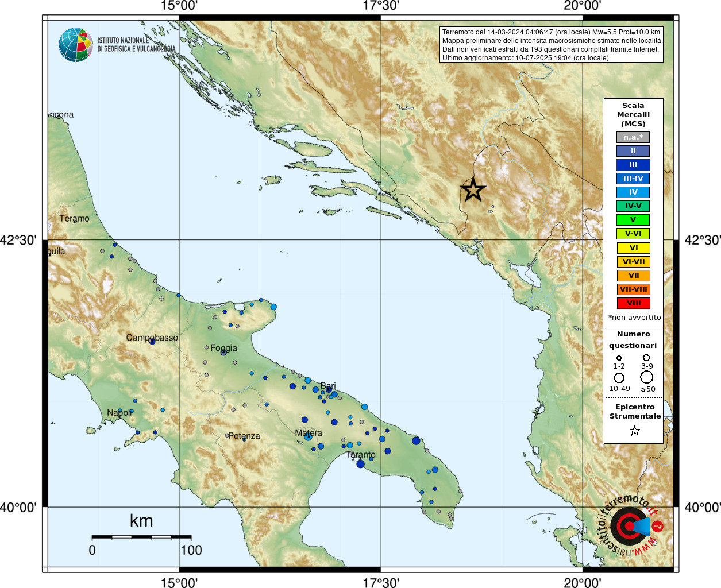Click the top 20°00' longitude label
This screenshot has height=588, width=721.
(583, 6)
